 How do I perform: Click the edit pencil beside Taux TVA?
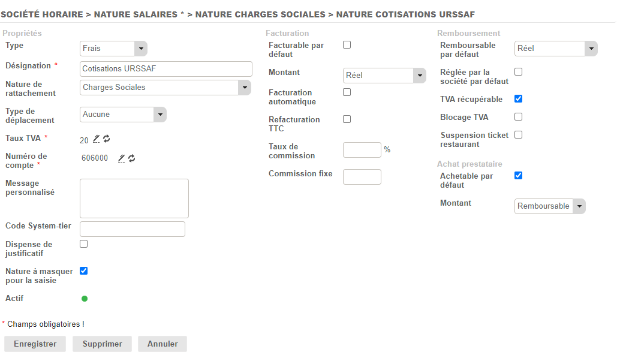[x=97, y=139]
